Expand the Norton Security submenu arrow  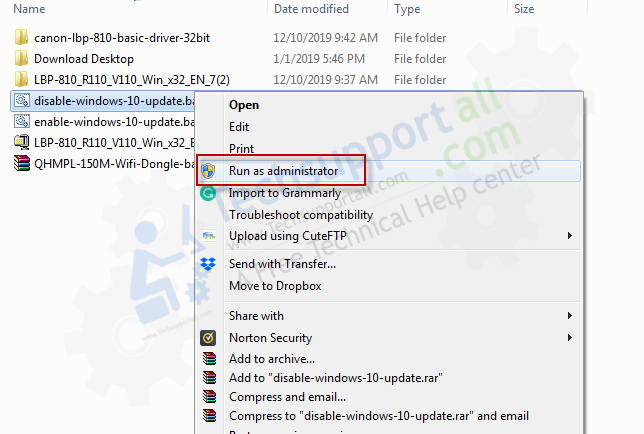(x=570, y=338)
